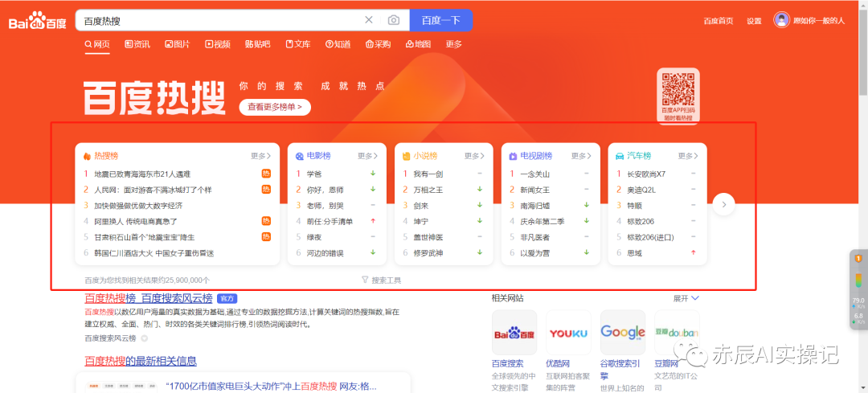
Task: Click 查看更多榜单 button
Action: tap(275, 108)
